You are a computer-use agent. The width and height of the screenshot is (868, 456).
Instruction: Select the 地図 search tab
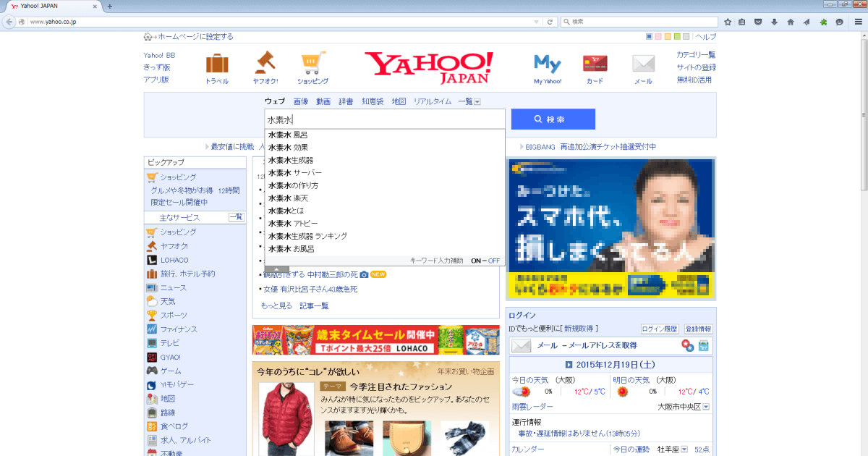[x=399, y=101]
